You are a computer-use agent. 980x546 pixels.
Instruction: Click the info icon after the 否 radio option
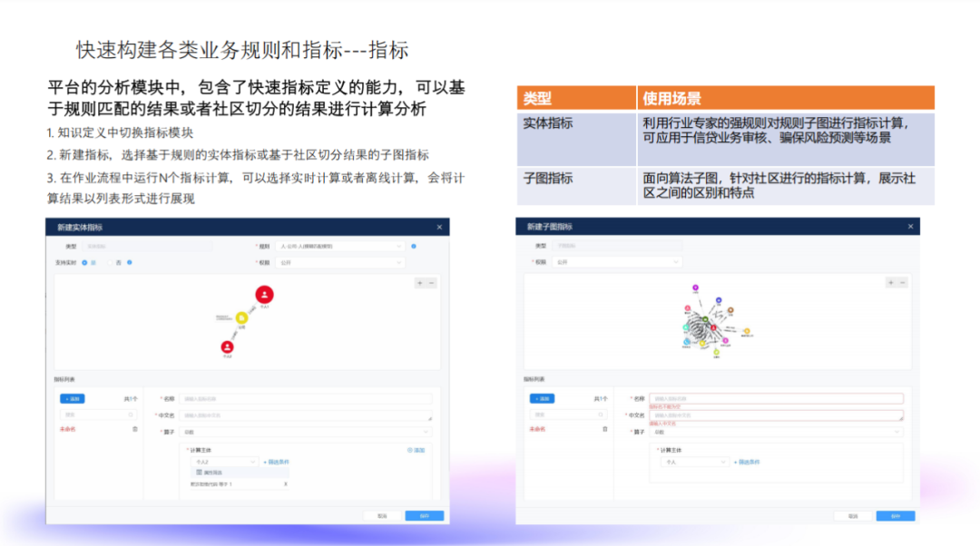click(130, 262)
